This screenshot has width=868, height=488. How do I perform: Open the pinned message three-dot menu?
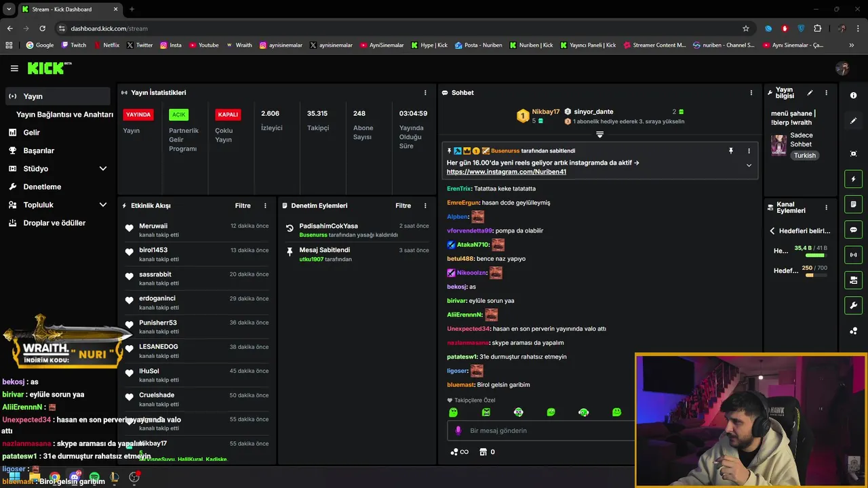(x=749, y=151)
